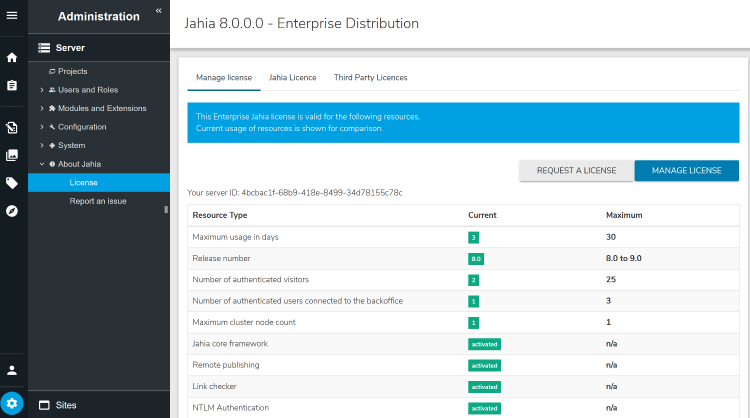The width and height of the screenshot is (750, 418).
Task: Click the administration gear icon
Action: pyautogui.click(x=12, y=404)
